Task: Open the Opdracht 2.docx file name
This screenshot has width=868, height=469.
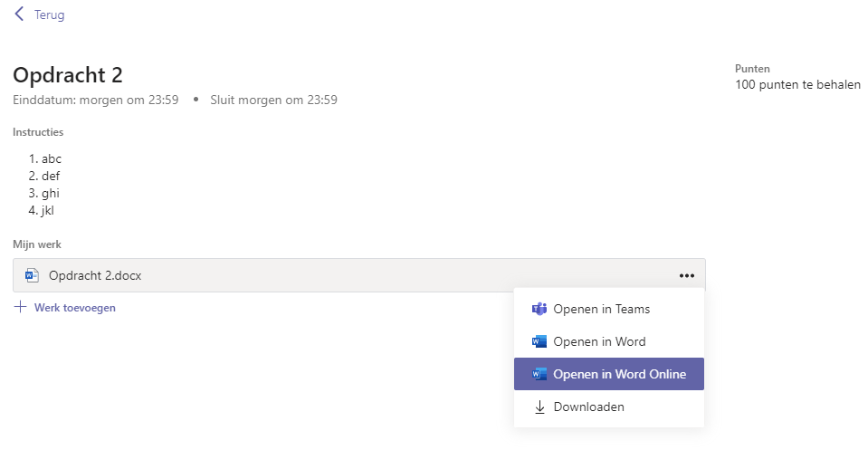Action: 95,275
